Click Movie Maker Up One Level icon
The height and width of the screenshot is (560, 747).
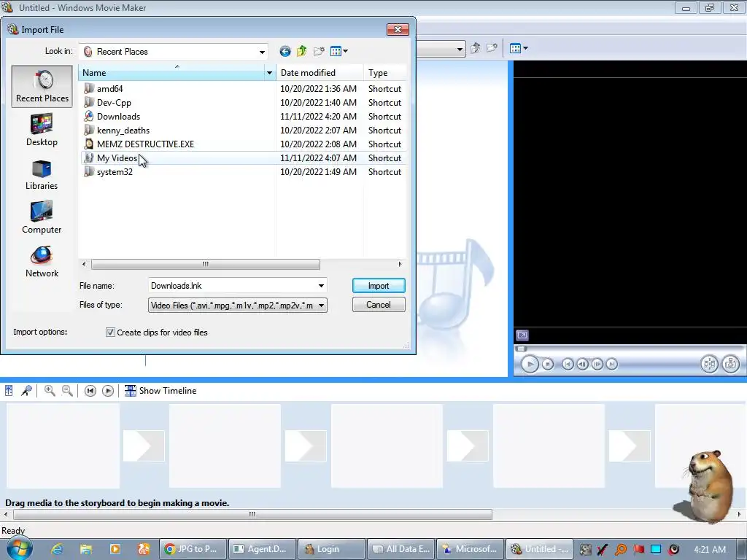click(x=475, y=48)
